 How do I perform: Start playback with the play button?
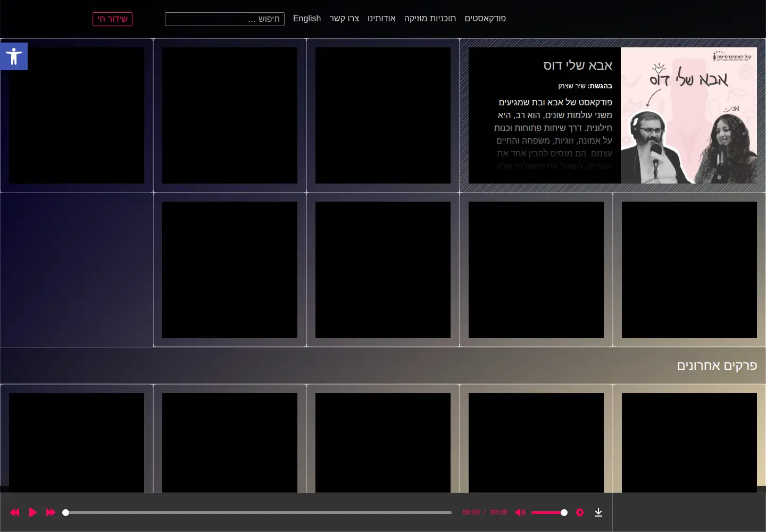33,512
